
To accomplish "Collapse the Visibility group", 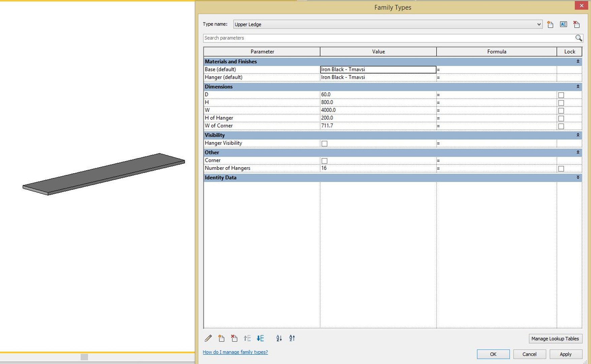I will [x=578, y=135].
